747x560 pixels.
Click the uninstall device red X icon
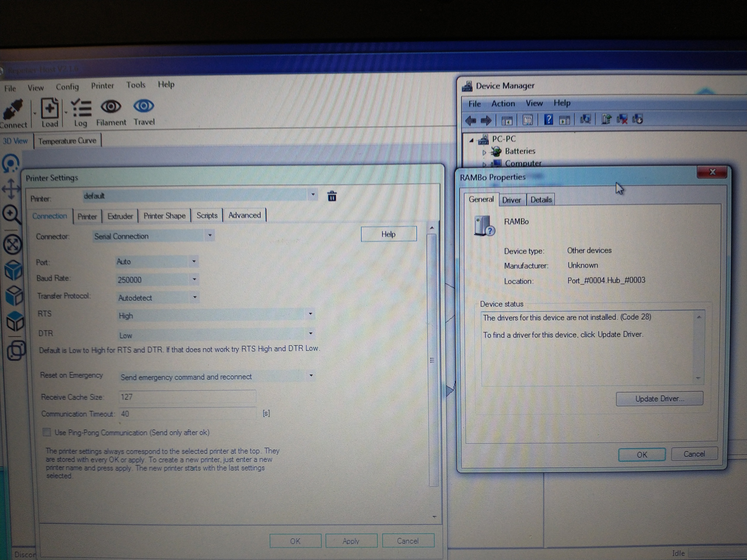coord(622,119)
